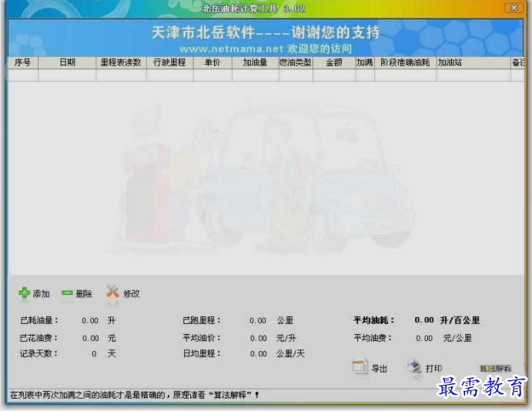Click the 已跑里程 label
Viewport: 532px width, 411px height.
tap(202, 320)
